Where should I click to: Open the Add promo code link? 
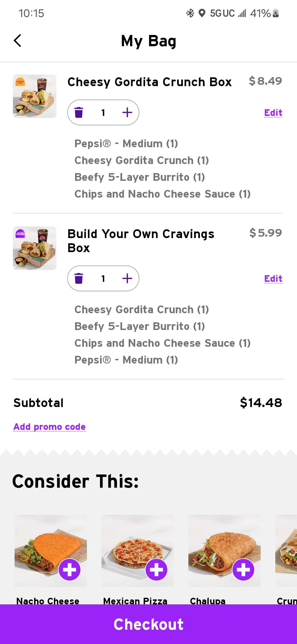click(50, 427)
